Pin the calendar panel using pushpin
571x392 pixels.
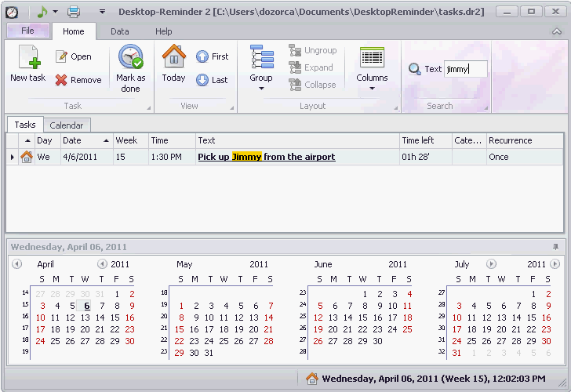556,247
